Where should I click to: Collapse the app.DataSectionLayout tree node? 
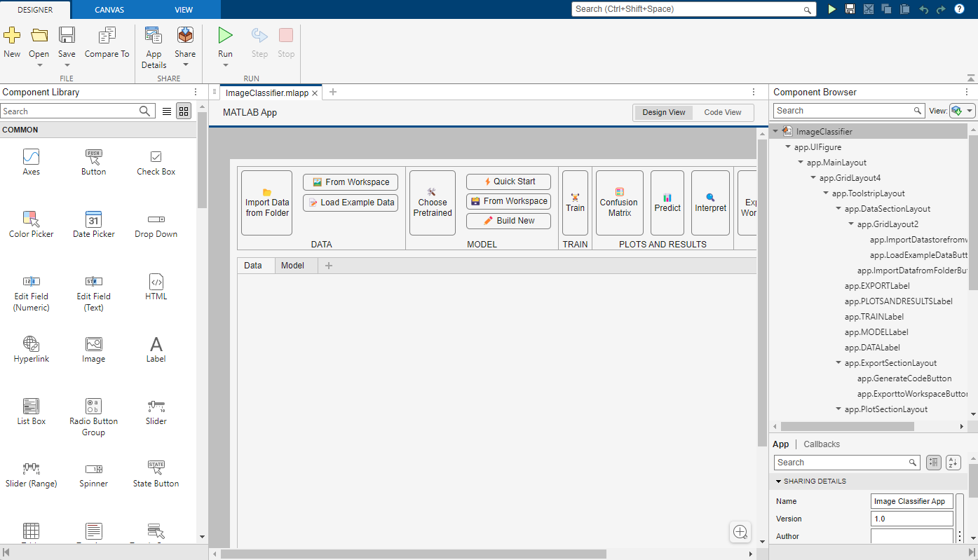pos(838,209)
